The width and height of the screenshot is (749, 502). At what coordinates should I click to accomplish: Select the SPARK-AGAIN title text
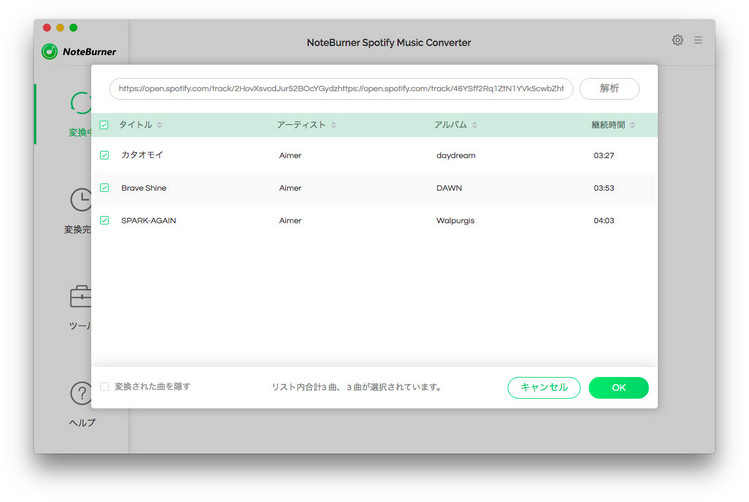coord(149,220)
